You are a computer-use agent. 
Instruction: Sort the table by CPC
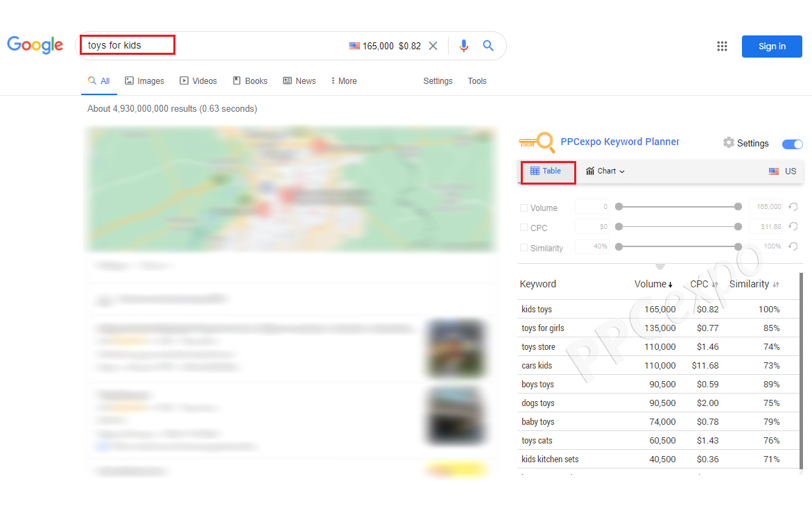704,284
